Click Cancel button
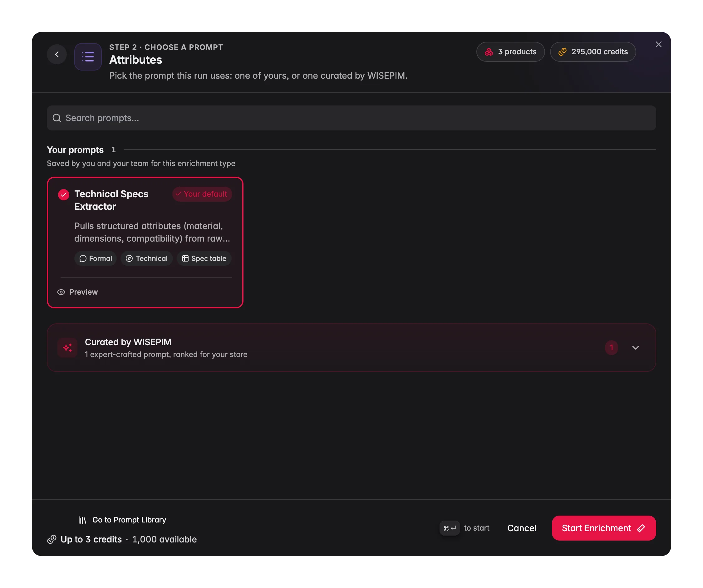 click(522, 528)
